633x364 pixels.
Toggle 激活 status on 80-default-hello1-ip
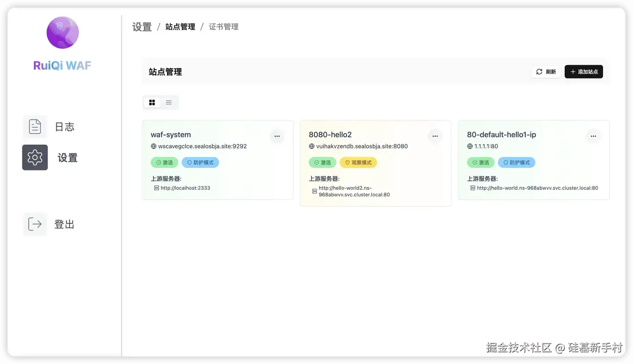[480, 162]
